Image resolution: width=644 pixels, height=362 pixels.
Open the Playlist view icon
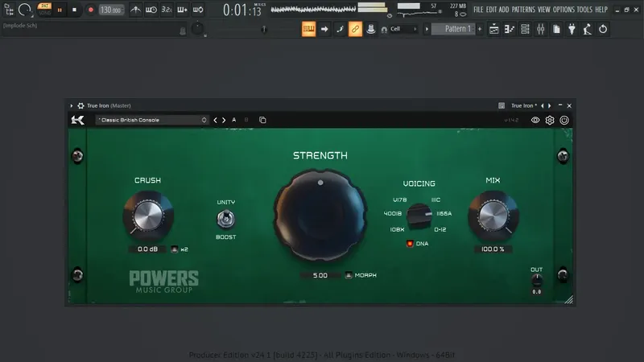tap(493, 29)
